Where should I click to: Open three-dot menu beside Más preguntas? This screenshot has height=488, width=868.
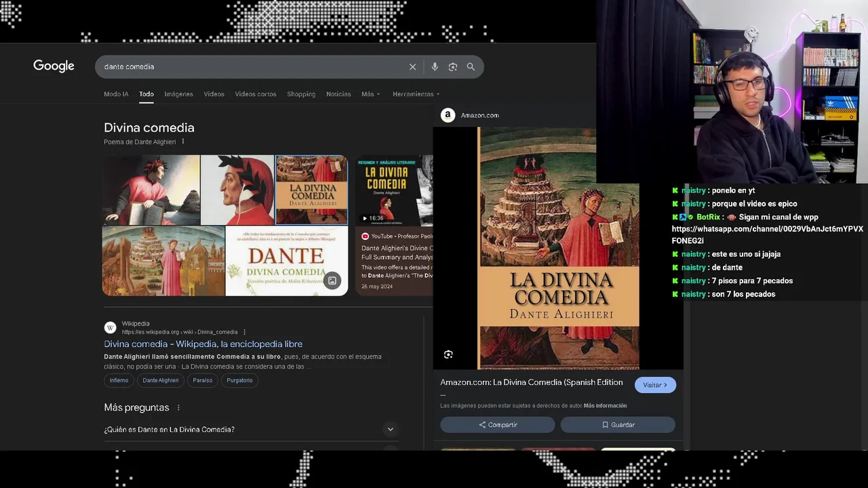pyautogui.click(x=179, y=407)
